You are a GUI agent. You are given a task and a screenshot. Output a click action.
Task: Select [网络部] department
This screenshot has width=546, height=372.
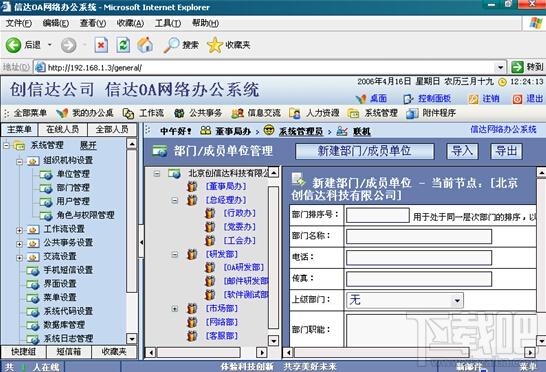click(x=222, y=322)
